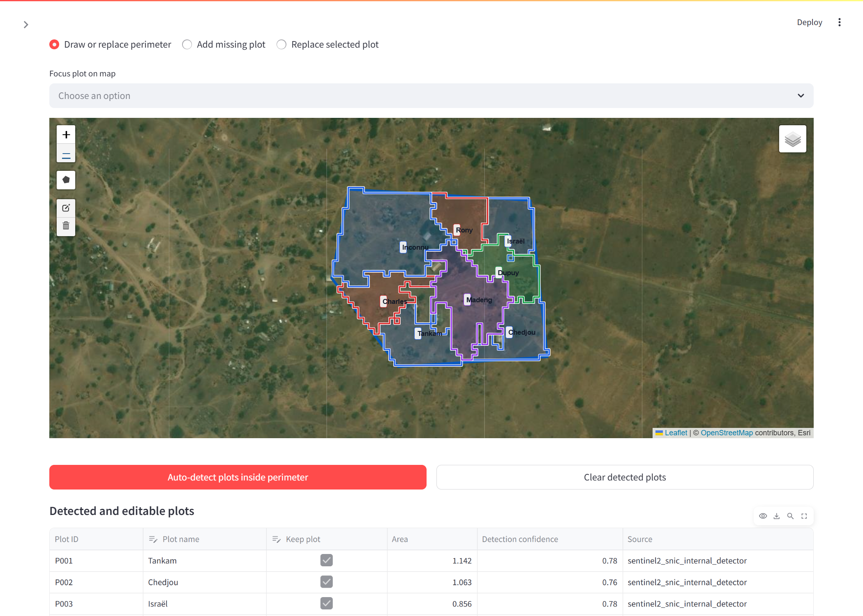Select Add missing plot radio option
This screenshot has width=863, height=616.
[x=224, y=44]
